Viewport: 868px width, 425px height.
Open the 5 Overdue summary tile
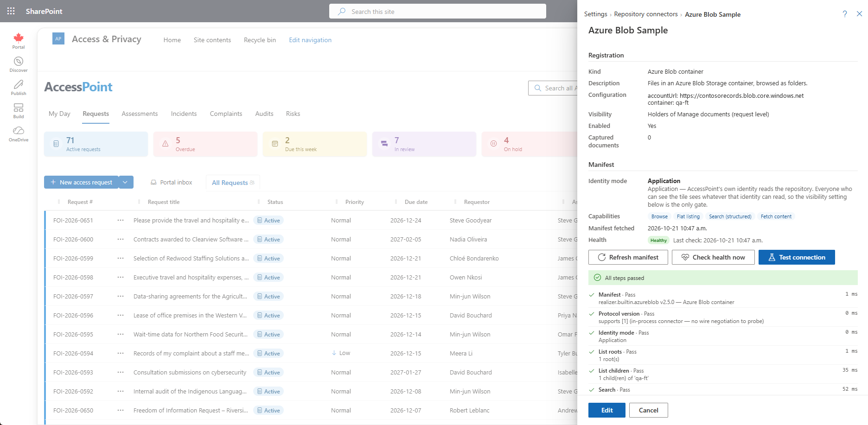pyautogui.click(x=205, y=144)
